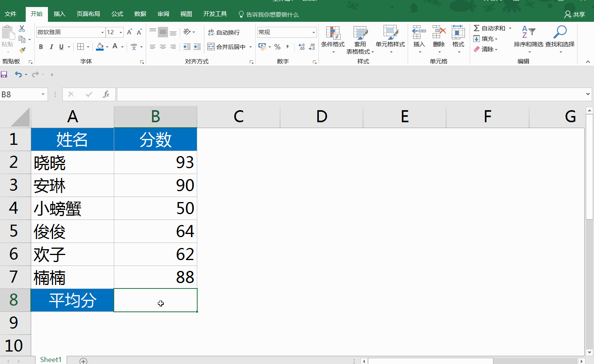Switch to the 公式 (Formulas) tab
This screenshot has height=364, width=594.
(117, 14)
